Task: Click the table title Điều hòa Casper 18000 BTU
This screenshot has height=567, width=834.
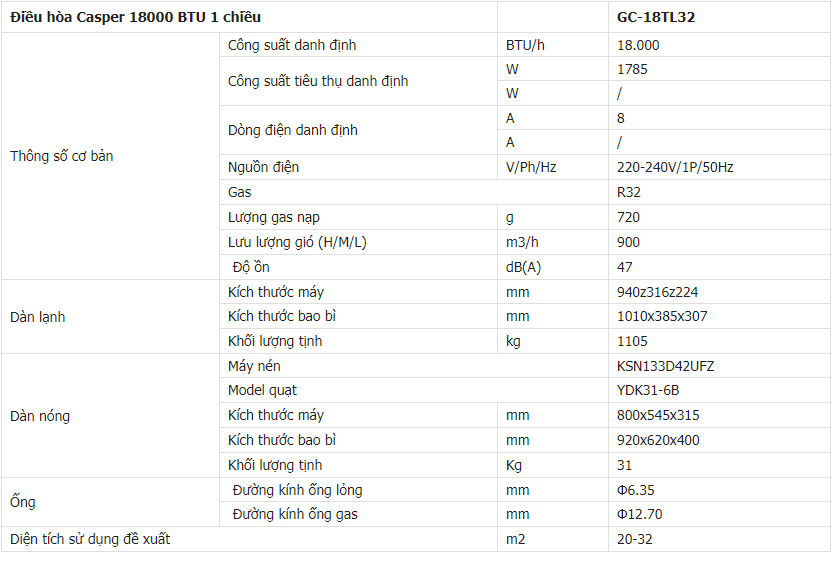Action: pyautogui.click(x=138, y=18)
